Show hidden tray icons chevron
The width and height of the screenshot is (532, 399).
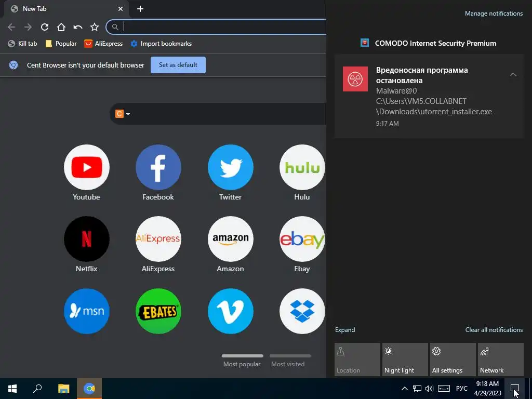404,389
